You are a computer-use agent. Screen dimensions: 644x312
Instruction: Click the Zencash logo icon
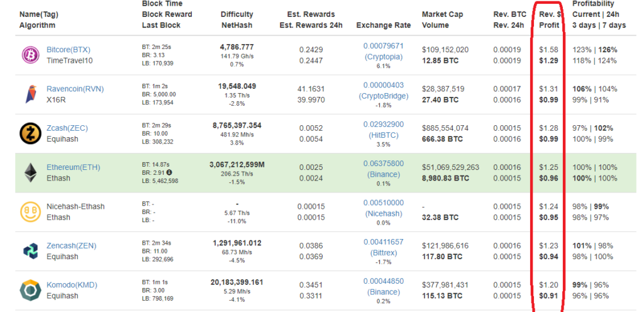point(30,251)
